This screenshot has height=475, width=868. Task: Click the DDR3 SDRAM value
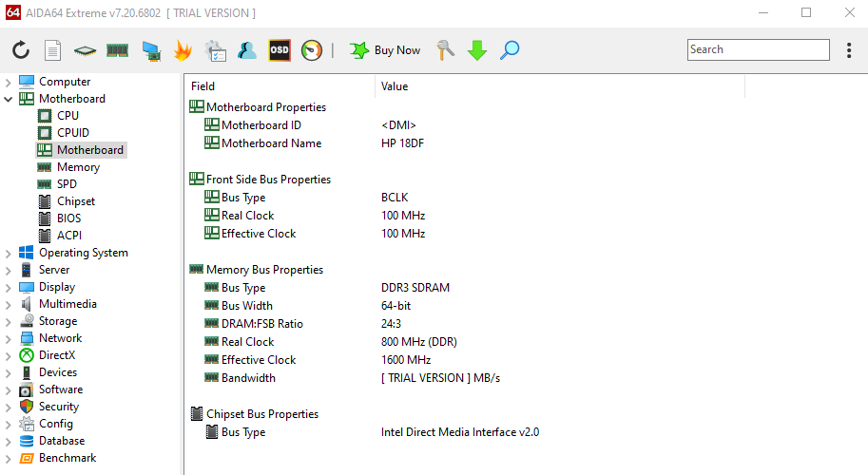click(x=415, y=288)
